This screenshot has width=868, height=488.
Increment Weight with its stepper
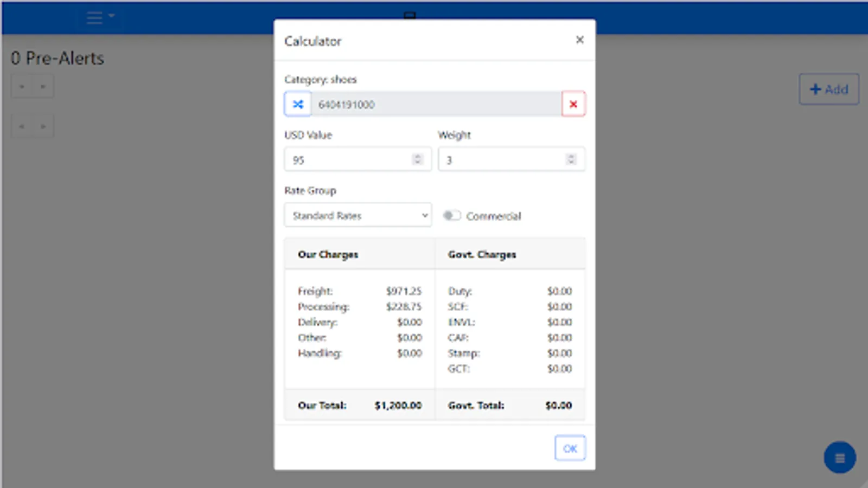(571, 157)
